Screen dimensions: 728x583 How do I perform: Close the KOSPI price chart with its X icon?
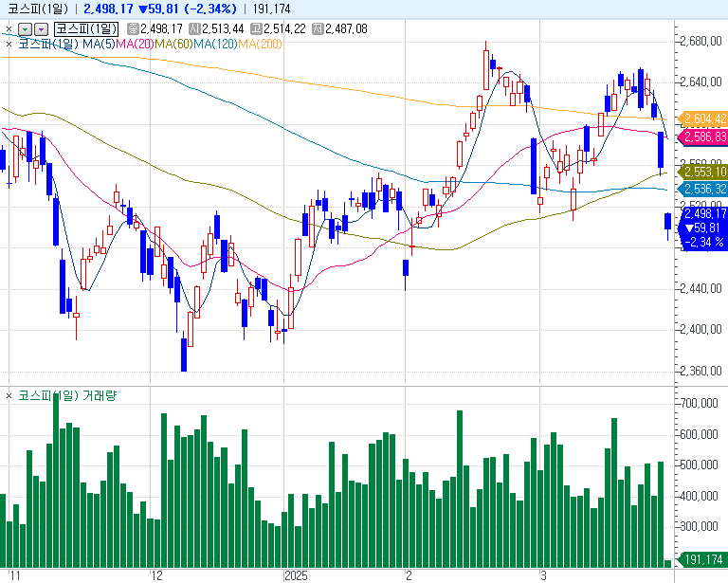click(9, 29)
